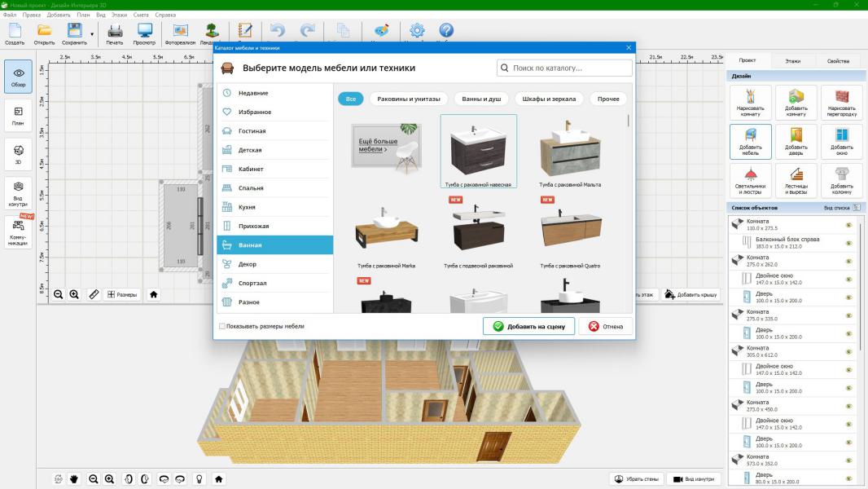868x489 pixels.
Task: Select the Раковины и унитазы filter
Action: tap(408, 99)
